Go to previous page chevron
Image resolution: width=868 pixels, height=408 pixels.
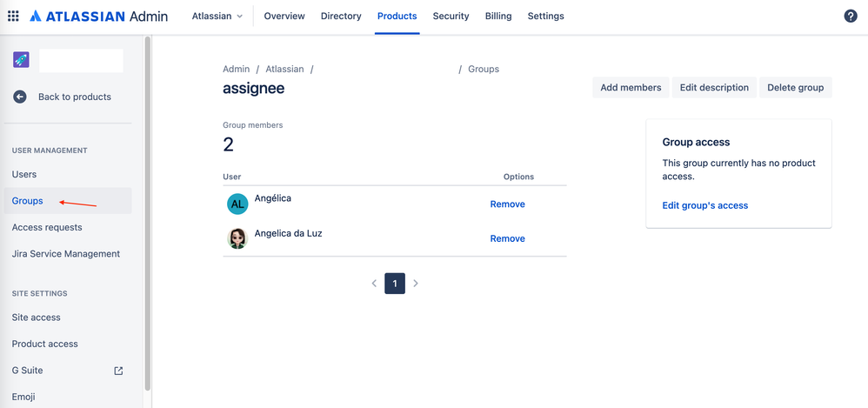(374, 284)
